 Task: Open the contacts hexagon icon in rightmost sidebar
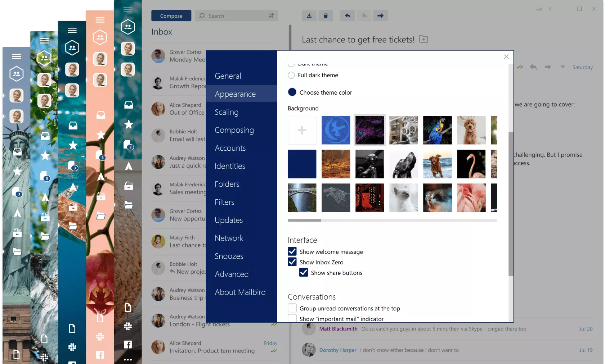[128, 27]
